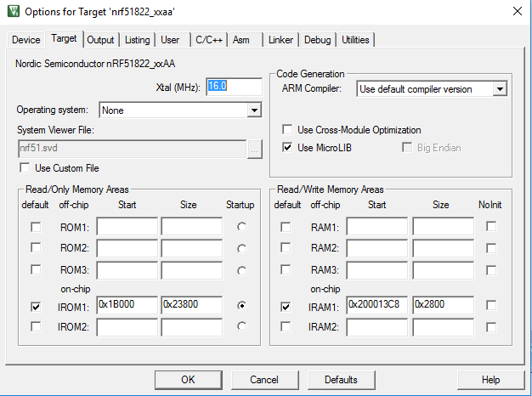
Task: Select the ROM2 Startup radio button
Action: 241,249
